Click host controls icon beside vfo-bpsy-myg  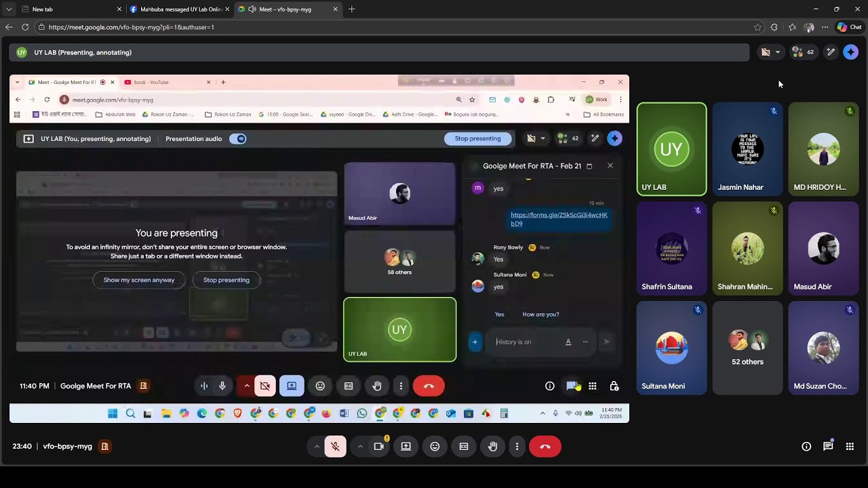104,447
